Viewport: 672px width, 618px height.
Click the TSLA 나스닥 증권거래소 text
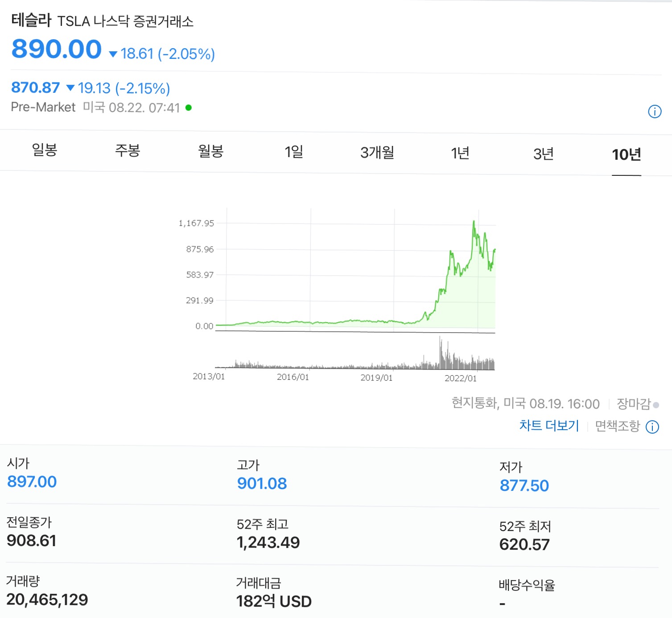[125, 21]
